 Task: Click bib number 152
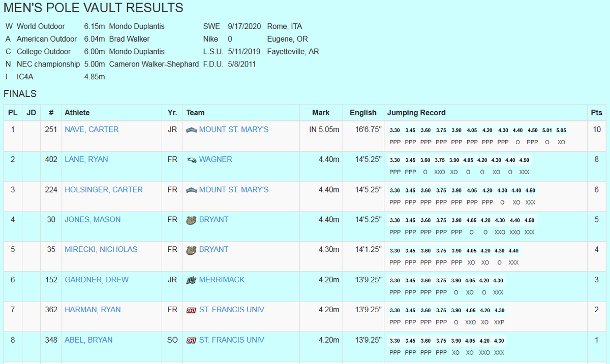pos(51,280)
